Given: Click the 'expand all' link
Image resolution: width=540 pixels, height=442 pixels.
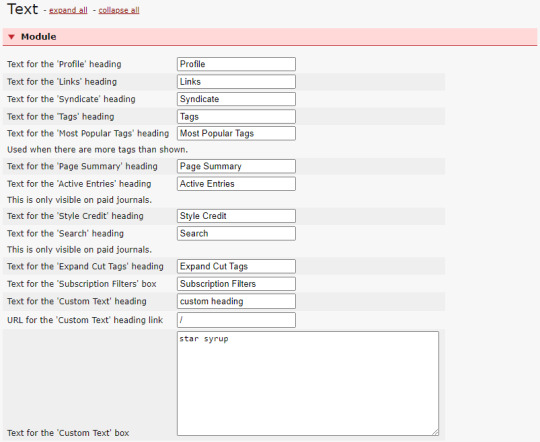Looking at the screenshot, I should pos(68,10).
